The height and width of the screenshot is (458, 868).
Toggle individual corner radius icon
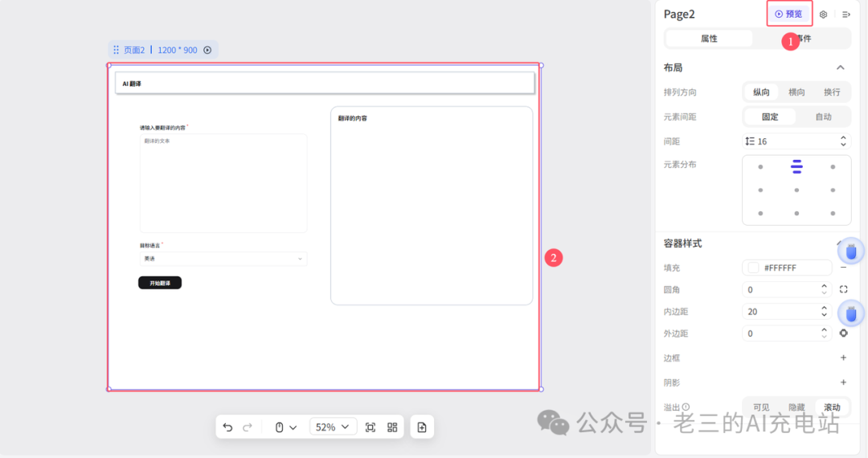pos(843,289)
